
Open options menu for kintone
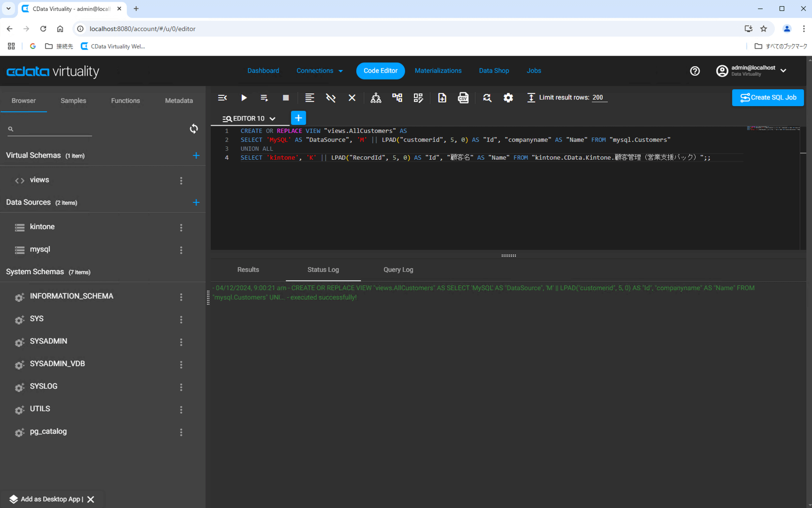point(181,228)
